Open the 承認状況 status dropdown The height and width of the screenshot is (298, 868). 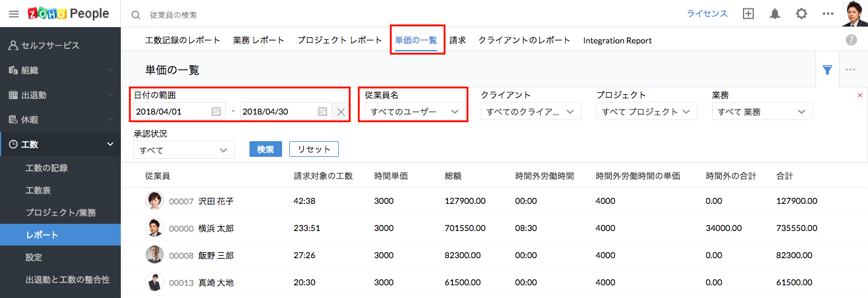[184, 150]
